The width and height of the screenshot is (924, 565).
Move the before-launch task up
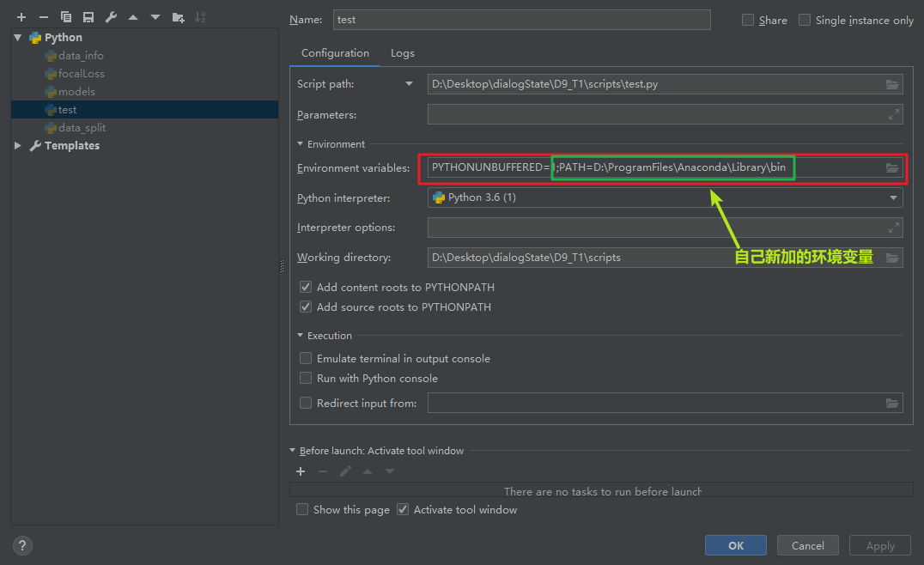(x=368, y=471)
